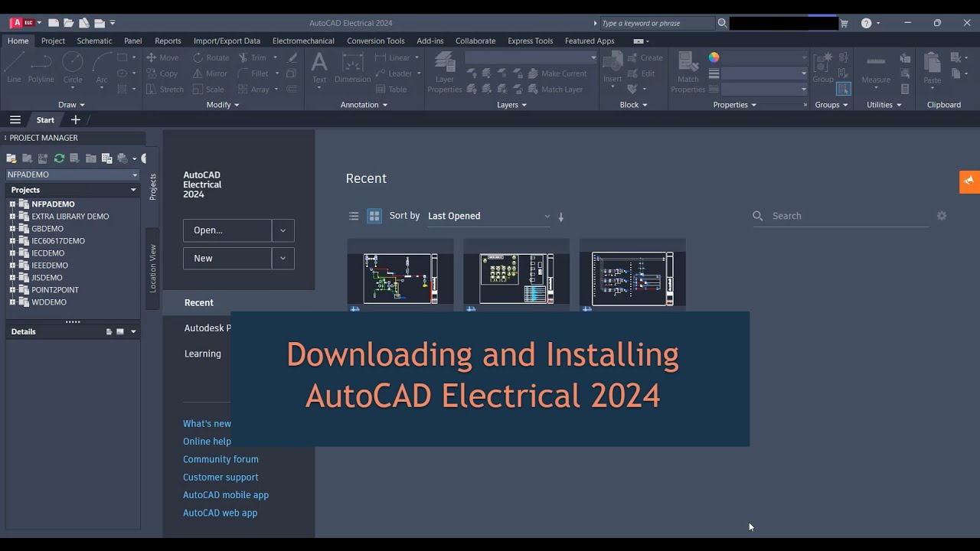Click the New button
Image resolution: width=980 pixels, height=551 pixels.
click(227, 259)
